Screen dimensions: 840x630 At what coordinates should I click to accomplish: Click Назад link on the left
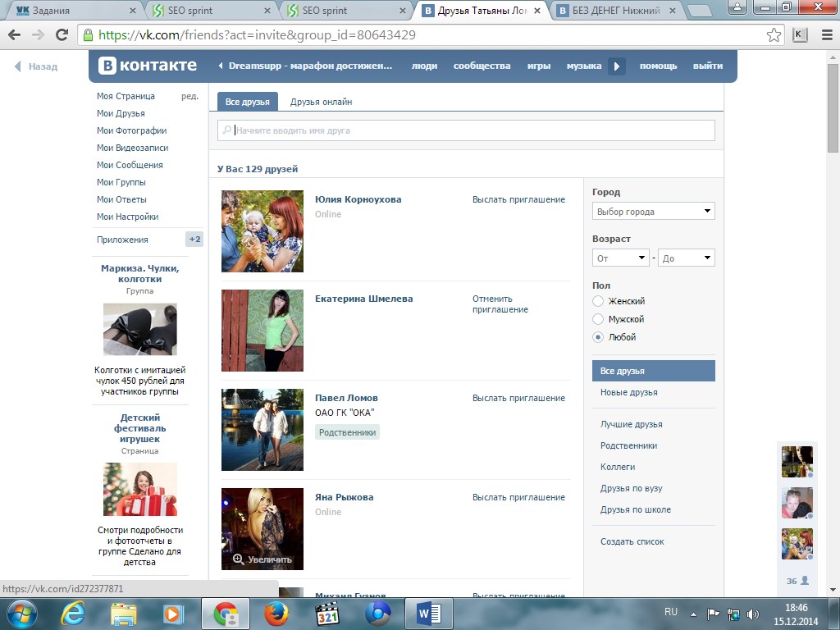(36, 66)
